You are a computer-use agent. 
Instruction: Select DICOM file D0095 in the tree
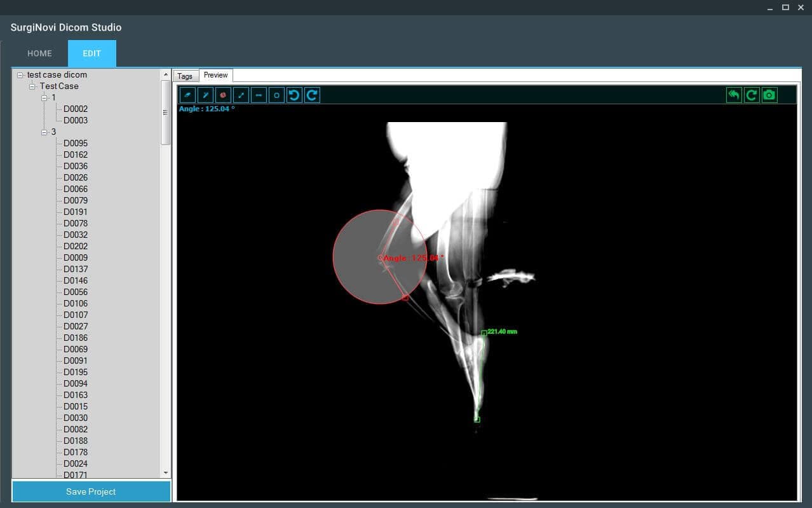point(75,143)
